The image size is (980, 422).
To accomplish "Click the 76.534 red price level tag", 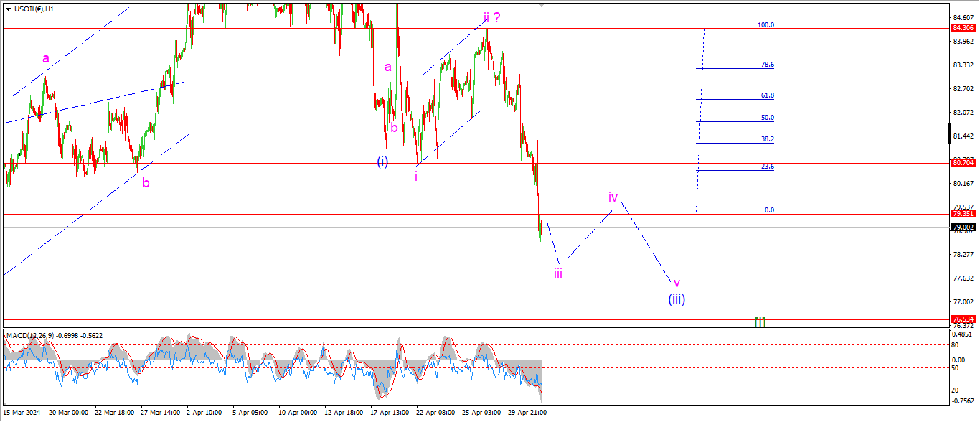I will coord(961,319).
